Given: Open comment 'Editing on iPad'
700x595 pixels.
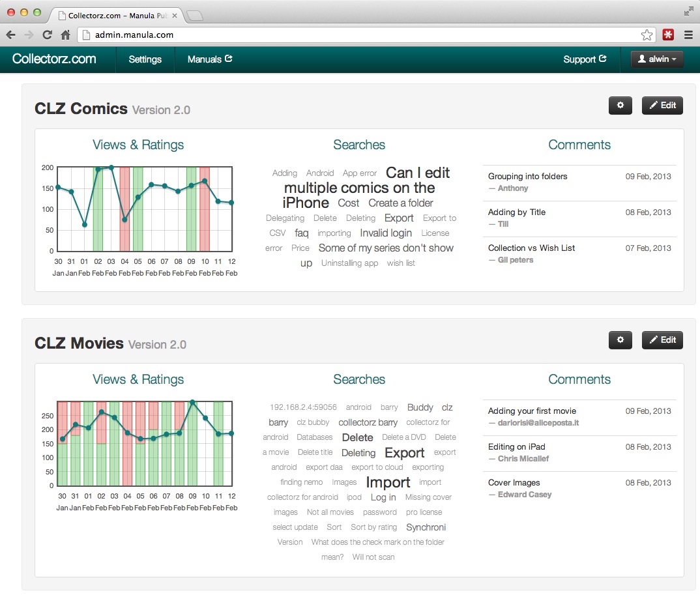Looking at the screenshot, I should 516,447.
